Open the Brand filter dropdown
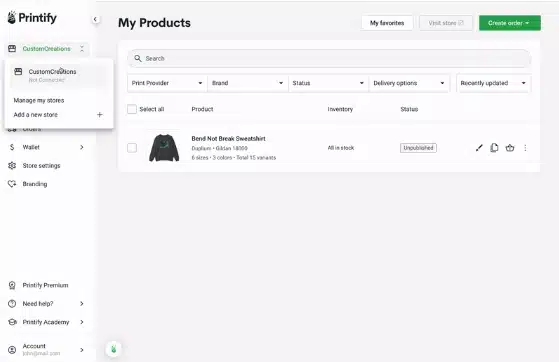 (x=247, y=83)
